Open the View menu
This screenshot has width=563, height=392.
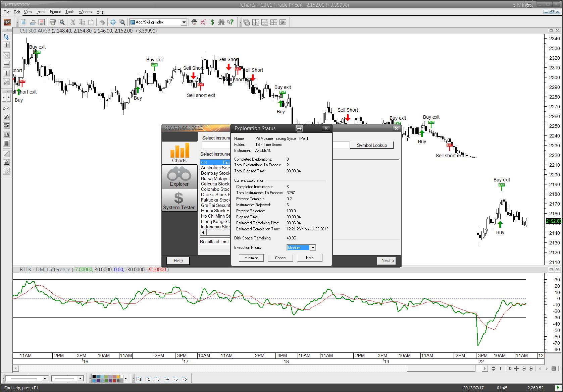(x=28, y=12)
